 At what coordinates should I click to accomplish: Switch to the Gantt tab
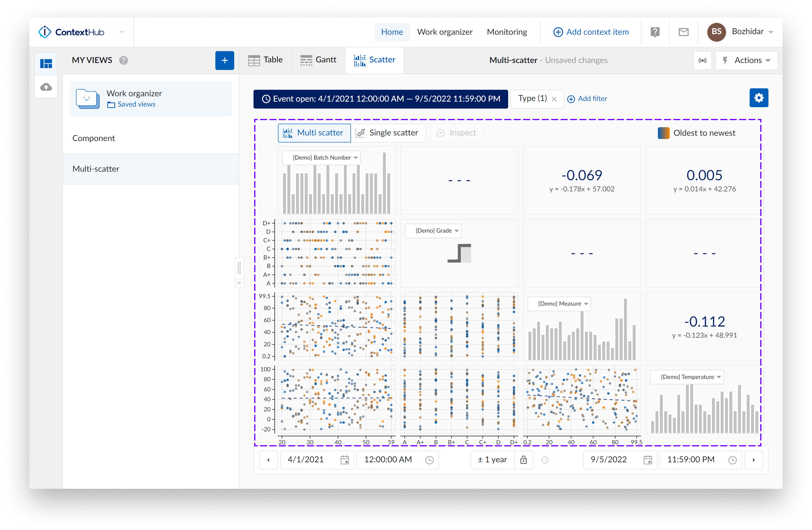point(318,60)
